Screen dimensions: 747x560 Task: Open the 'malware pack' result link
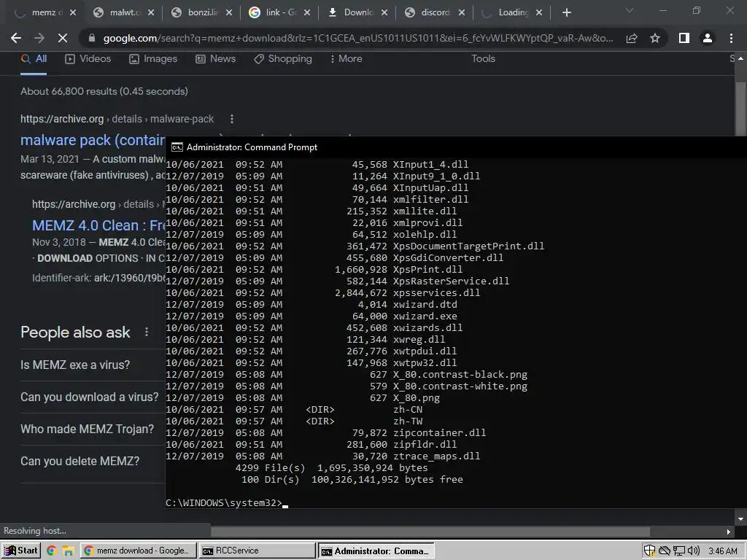(93, 140)
